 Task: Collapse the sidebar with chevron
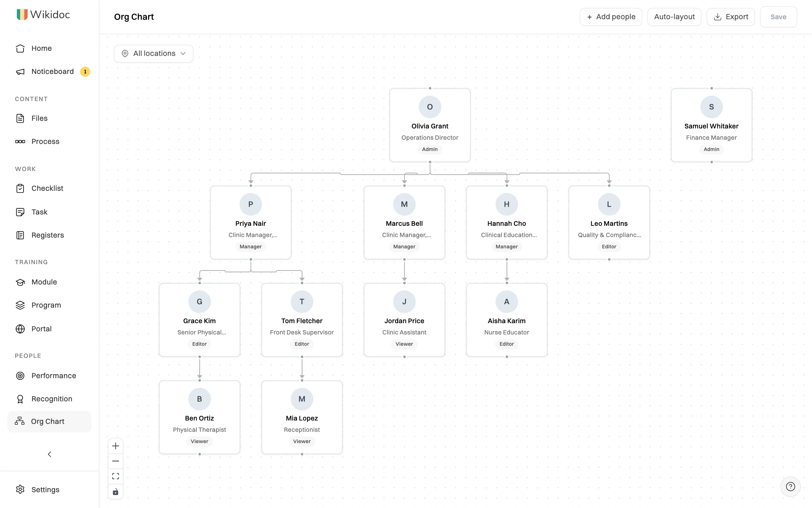pos(49,454)
